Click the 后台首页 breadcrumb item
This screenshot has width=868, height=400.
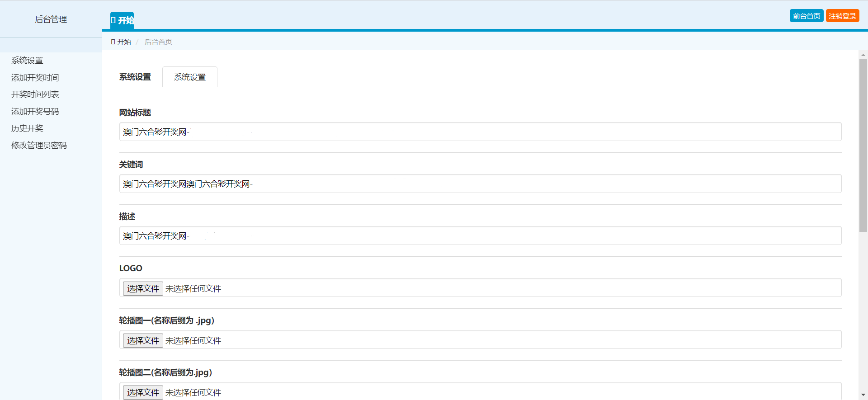coord(158,42)
